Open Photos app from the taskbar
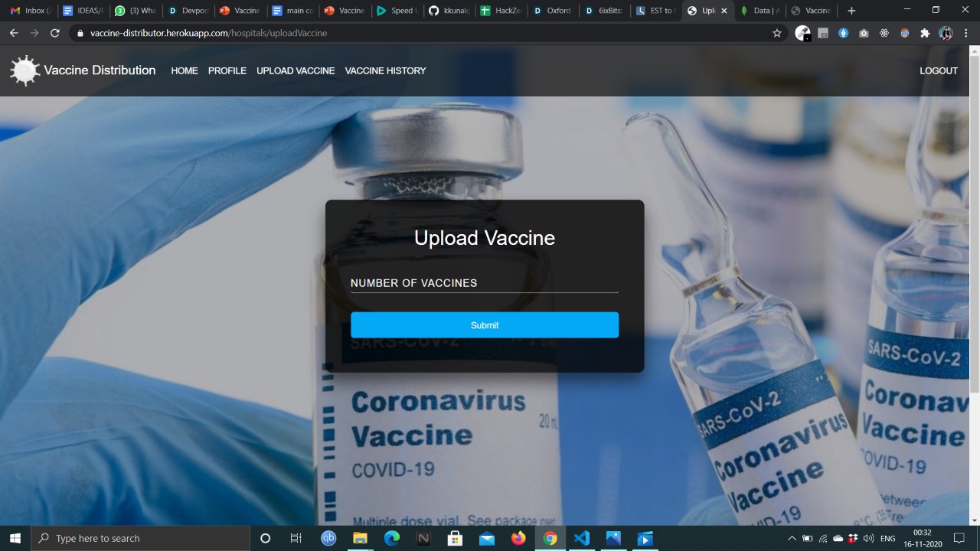Screen dimensions: 980x551 tap(613, 538)
